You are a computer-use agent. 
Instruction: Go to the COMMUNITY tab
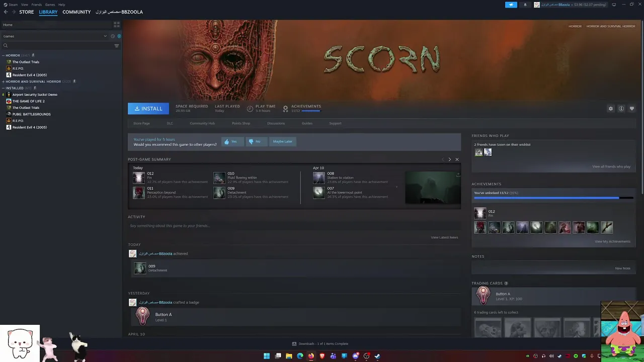[x=76, y=12]
